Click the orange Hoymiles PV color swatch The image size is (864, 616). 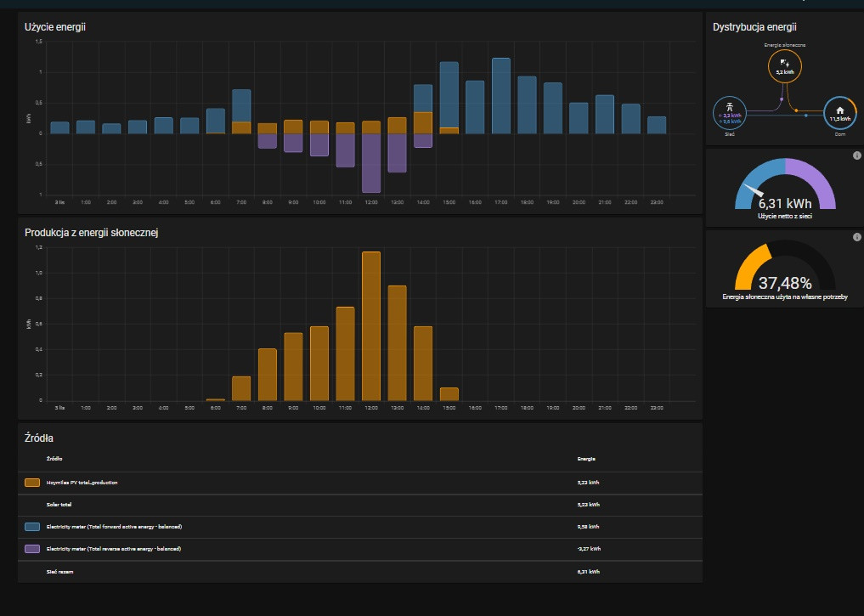pyautogui.click(x=32, y=483)
